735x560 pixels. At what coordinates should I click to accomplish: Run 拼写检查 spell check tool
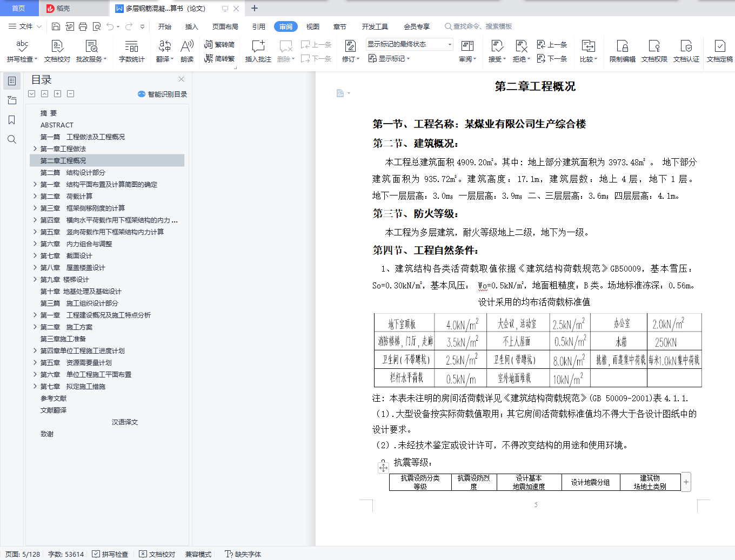22,51
